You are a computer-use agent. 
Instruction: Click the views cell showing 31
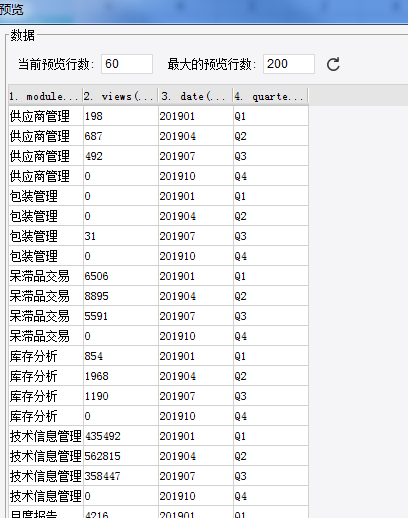coord(121,236)
